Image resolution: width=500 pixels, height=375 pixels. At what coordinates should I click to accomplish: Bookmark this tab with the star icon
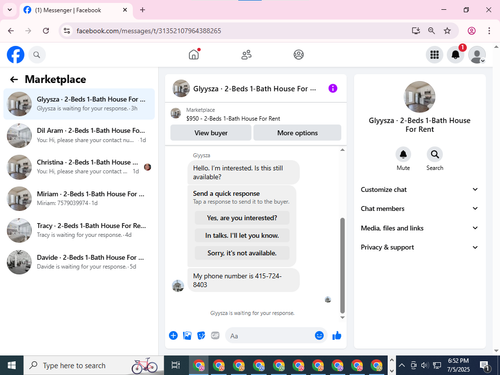[x=447, y=31]
